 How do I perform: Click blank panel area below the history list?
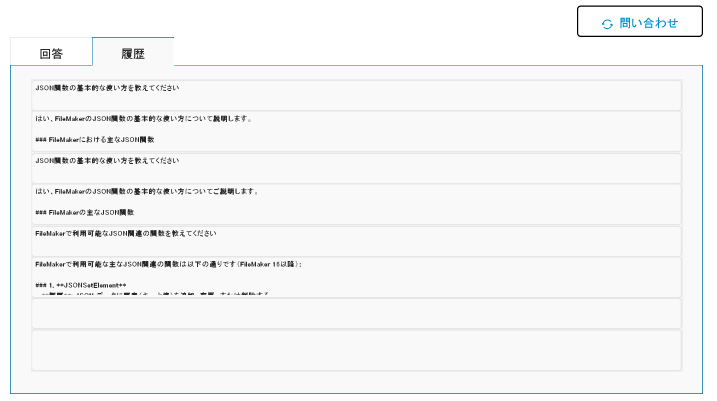click(x=356, y=383)
